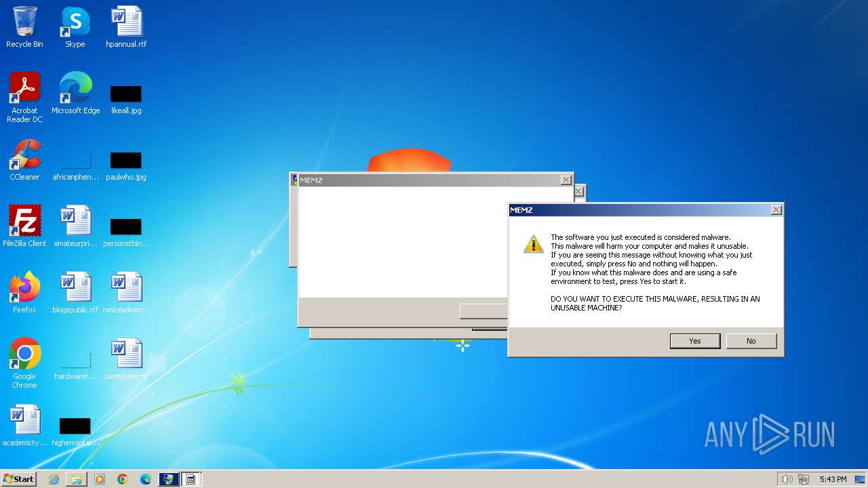
Task: Click the blank MEMZ window title bar
Action: point(429,180)
